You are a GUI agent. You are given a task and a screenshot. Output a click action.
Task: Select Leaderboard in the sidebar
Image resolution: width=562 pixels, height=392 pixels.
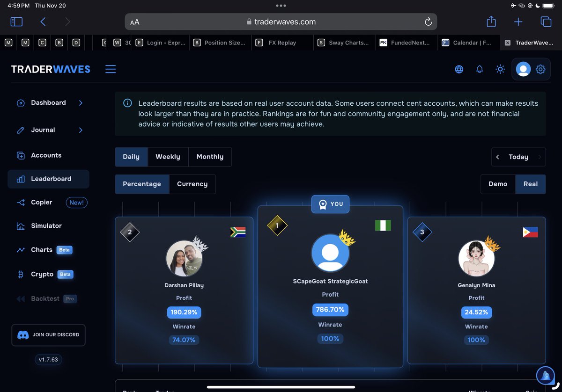pos(48,179)
